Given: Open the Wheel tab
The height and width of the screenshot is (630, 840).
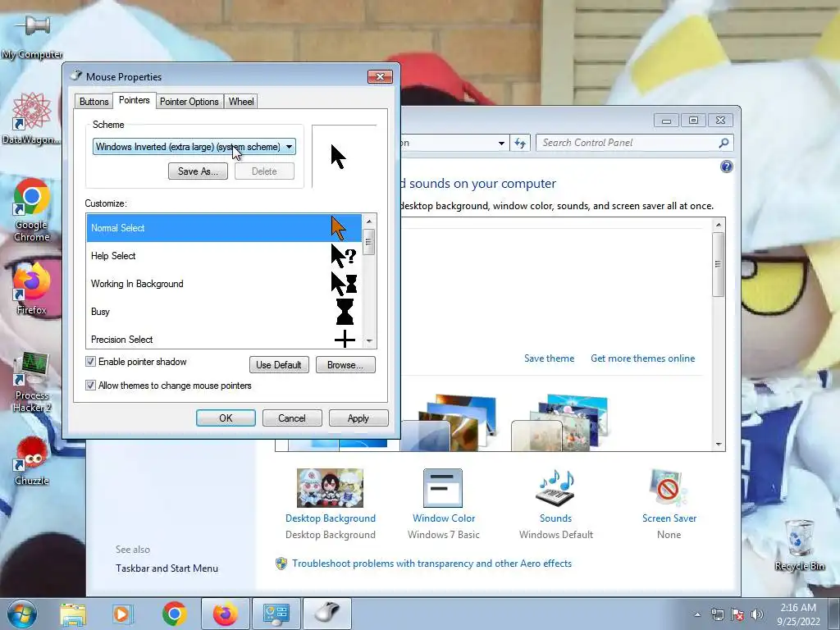Looking at the screenshot, I should pyautogui.click(x=241, y=101).
